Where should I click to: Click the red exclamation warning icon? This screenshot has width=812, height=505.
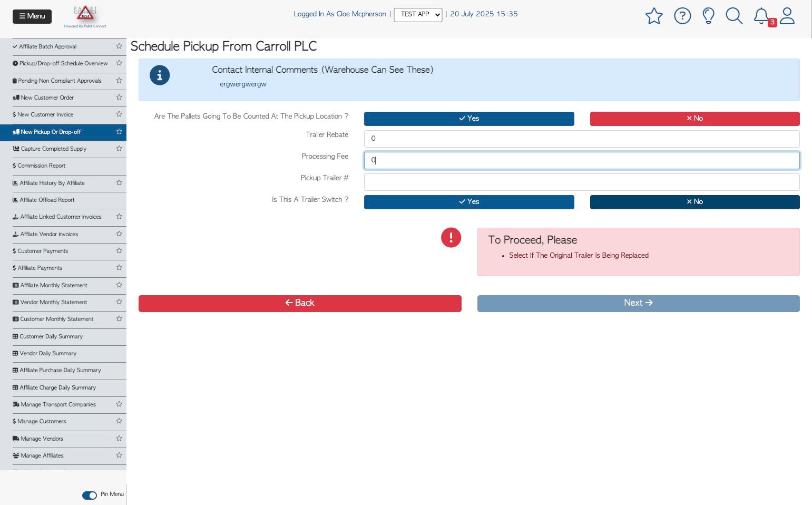click(x=451, y=237)
